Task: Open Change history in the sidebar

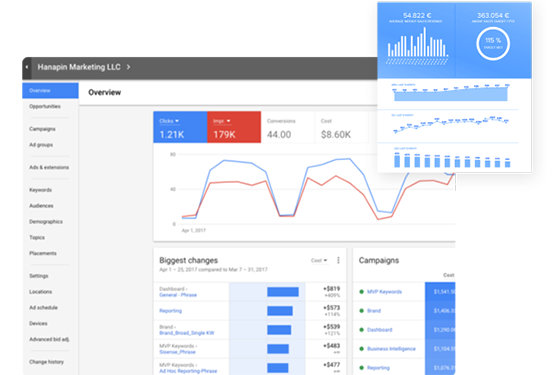Action: (47, 362)
